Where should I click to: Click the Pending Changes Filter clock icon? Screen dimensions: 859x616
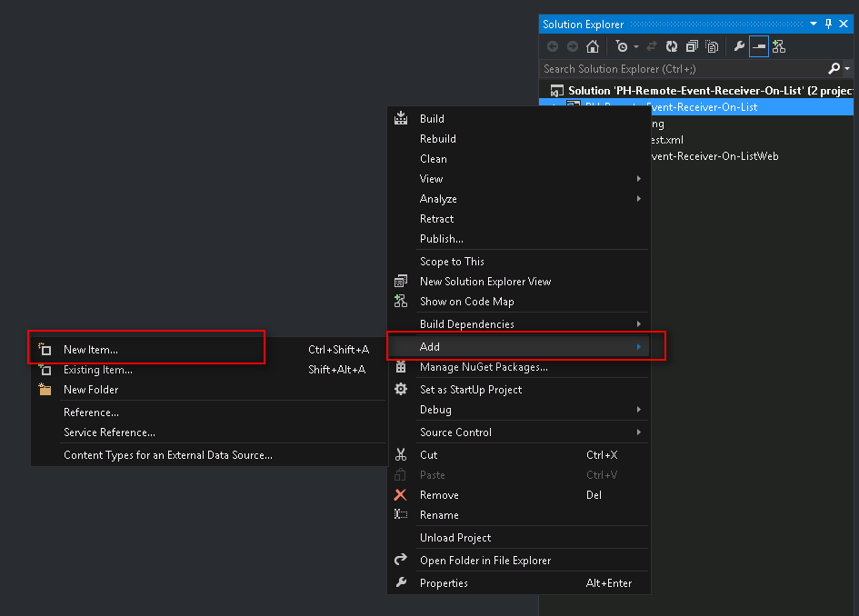click(621, 46)
